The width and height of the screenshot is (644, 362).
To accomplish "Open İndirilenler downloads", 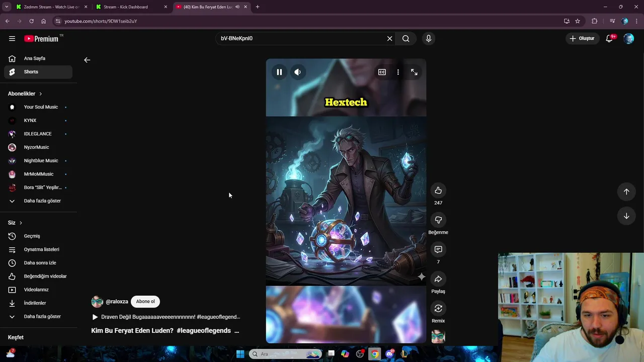I will [38, 303].
